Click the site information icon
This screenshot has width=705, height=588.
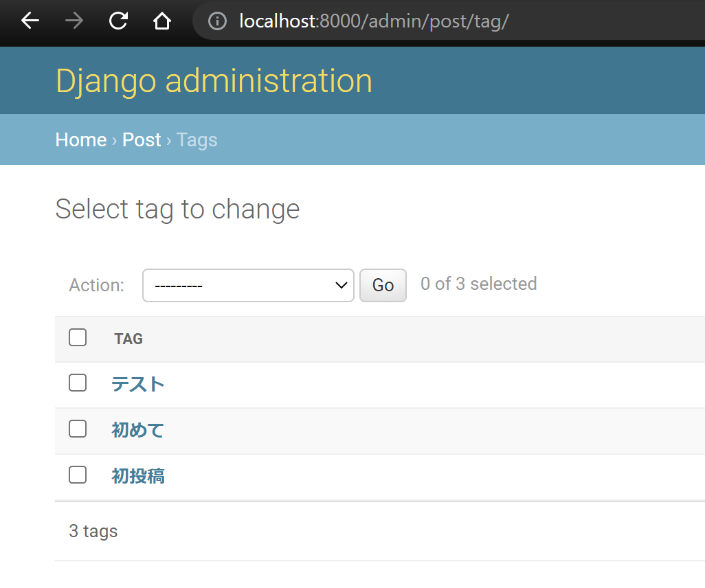pos(217,21)
